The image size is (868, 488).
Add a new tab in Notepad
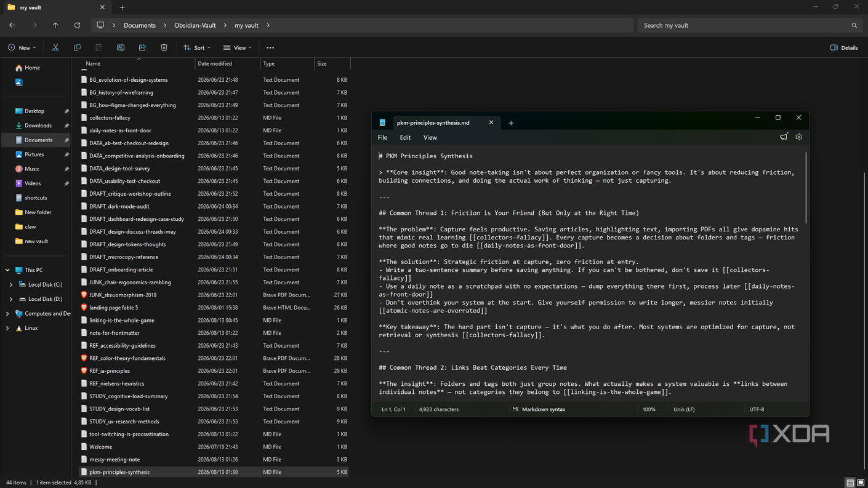(x=511, y=123)
